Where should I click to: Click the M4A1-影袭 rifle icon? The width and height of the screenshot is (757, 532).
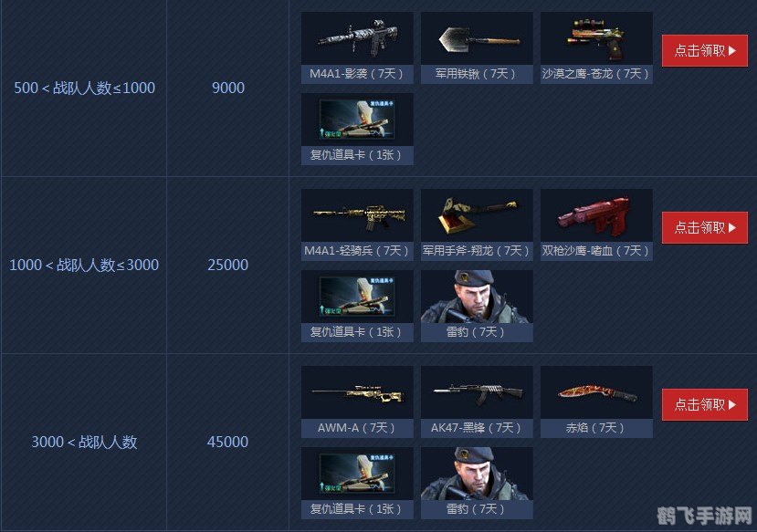(357, 38)
